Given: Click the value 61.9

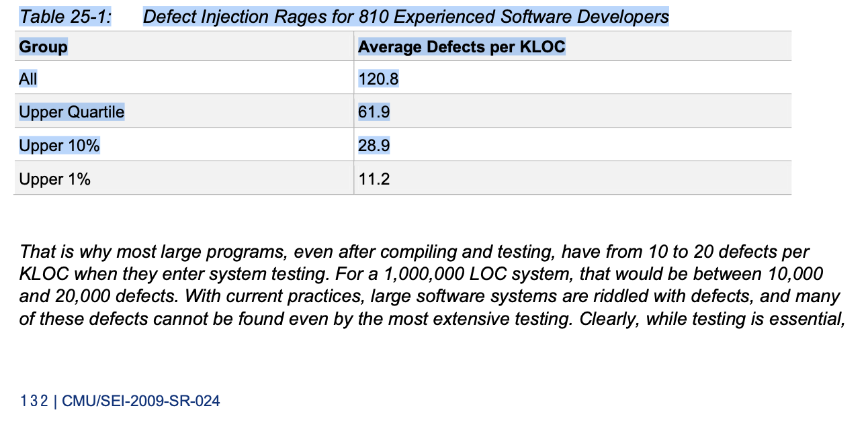Looking at the screenshot, I should click(374, 112).
